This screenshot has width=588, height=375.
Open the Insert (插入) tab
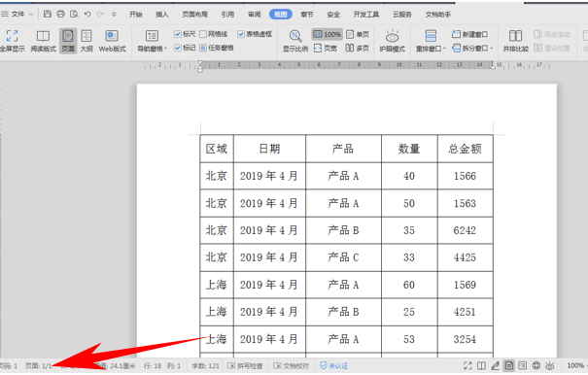tap(162, 15)
